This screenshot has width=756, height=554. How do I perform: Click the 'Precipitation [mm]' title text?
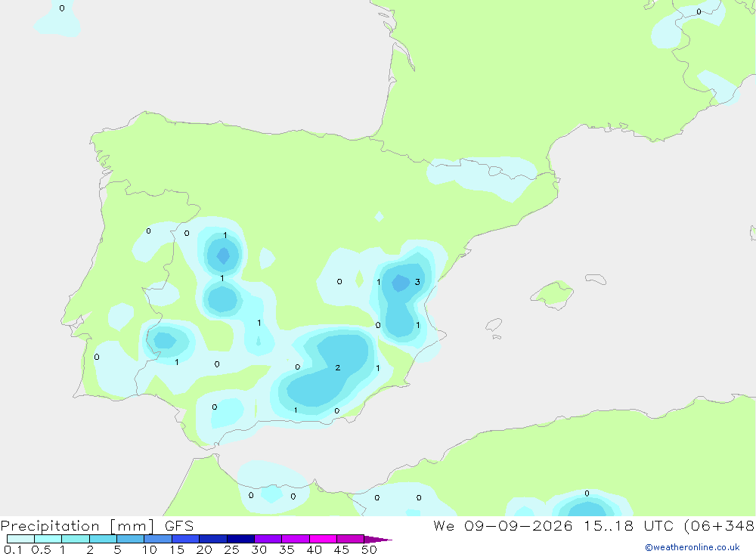tap(78, 526)
